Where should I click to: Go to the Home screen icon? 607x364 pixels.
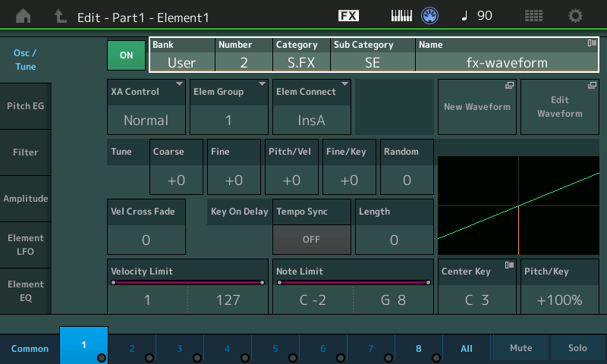pos(24,16)
